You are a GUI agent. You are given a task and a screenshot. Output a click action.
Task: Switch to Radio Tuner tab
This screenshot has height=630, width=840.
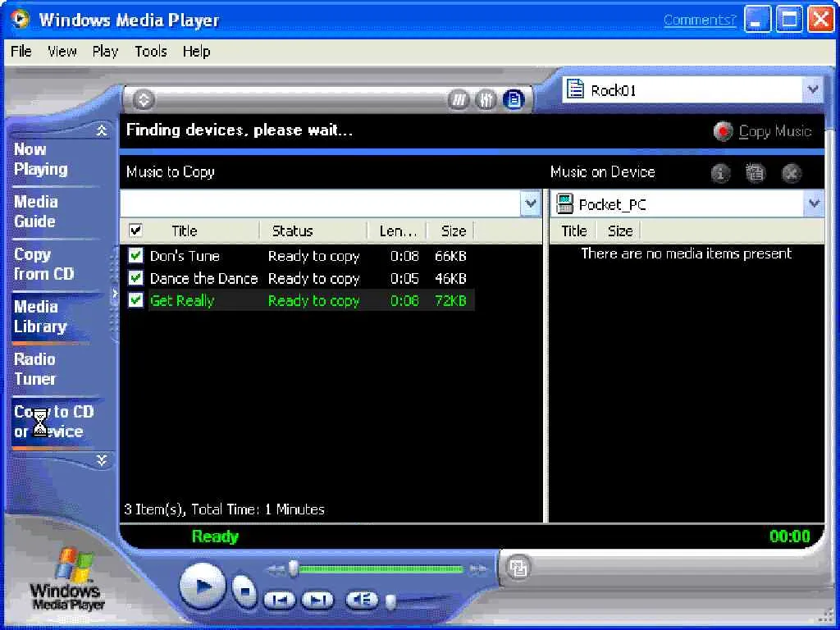[x=57, y=369]
